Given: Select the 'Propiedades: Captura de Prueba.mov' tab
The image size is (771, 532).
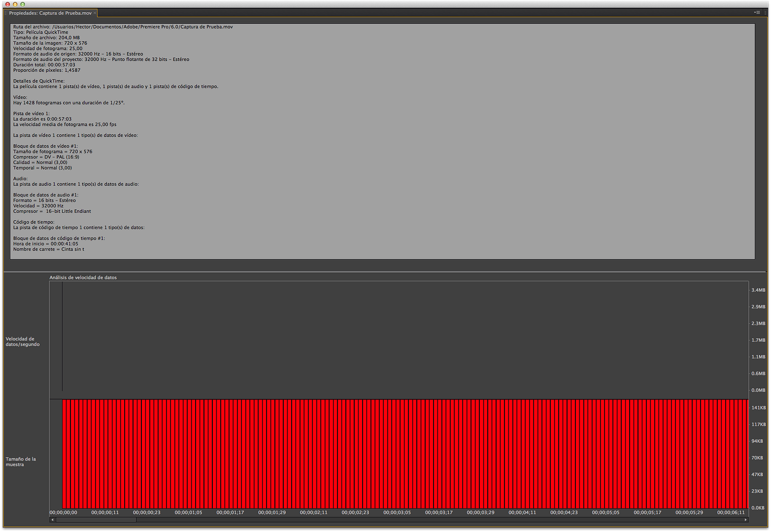Looking at the screenshot, I should pos(50,13).
